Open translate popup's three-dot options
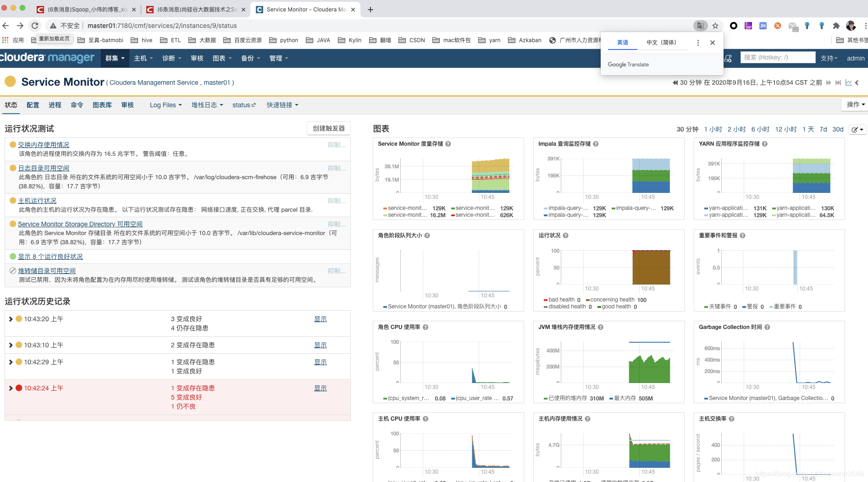This screenshot has width=868, height=482. (698, 43)
